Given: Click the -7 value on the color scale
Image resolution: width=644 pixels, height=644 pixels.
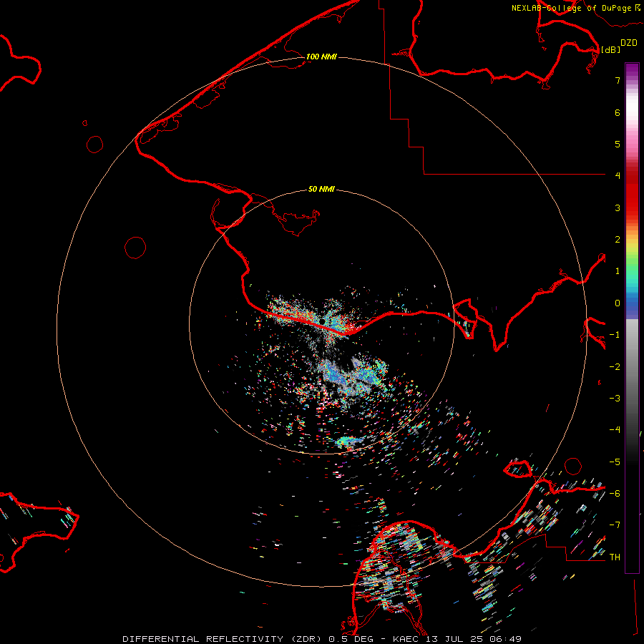Looking at the screenshot, I should (615, 525).
